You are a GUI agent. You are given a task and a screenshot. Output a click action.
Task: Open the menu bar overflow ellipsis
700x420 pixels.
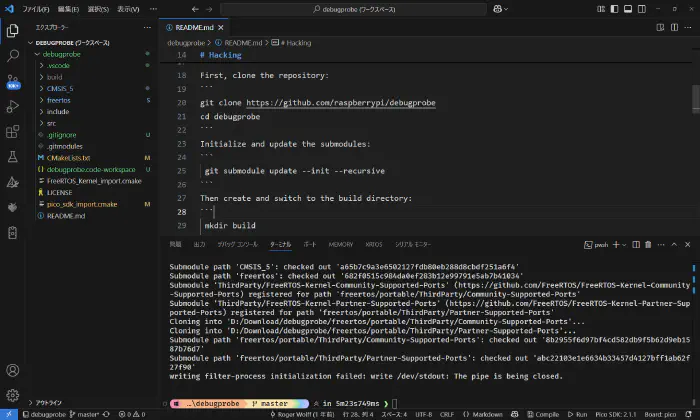click(x=153, y=9)
